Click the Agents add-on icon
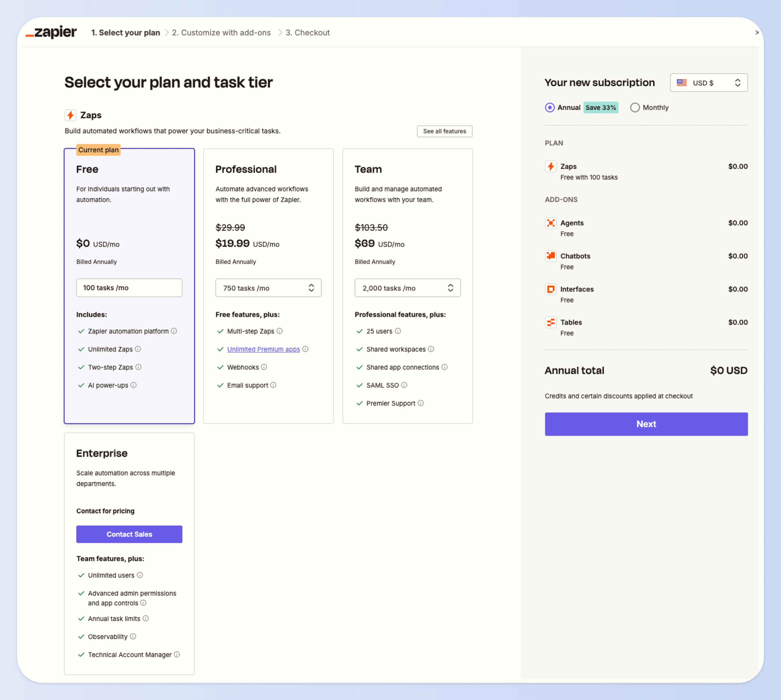 pyautogui.click(x=551, y=223)
